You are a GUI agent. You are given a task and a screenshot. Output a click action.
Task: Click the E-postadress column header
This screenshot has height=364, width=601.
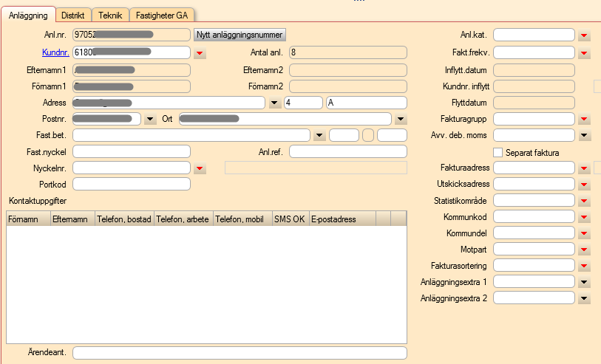[343, 219]
